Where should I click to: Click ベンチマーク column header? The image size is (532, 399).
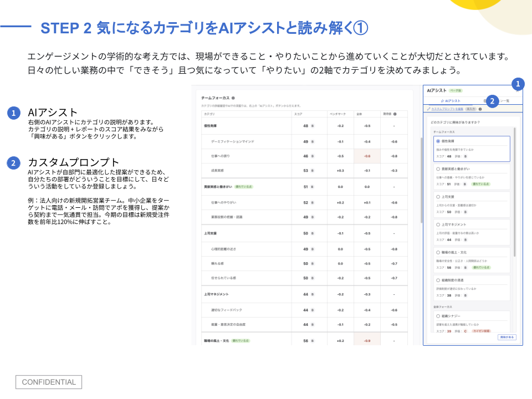pos(337,114)
